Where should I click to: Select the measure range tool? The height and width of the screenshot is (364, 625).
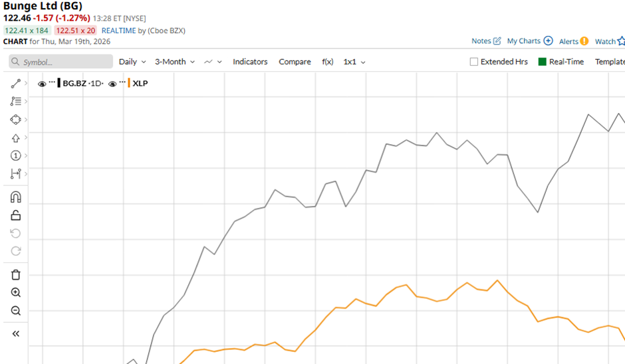[15, 173]
